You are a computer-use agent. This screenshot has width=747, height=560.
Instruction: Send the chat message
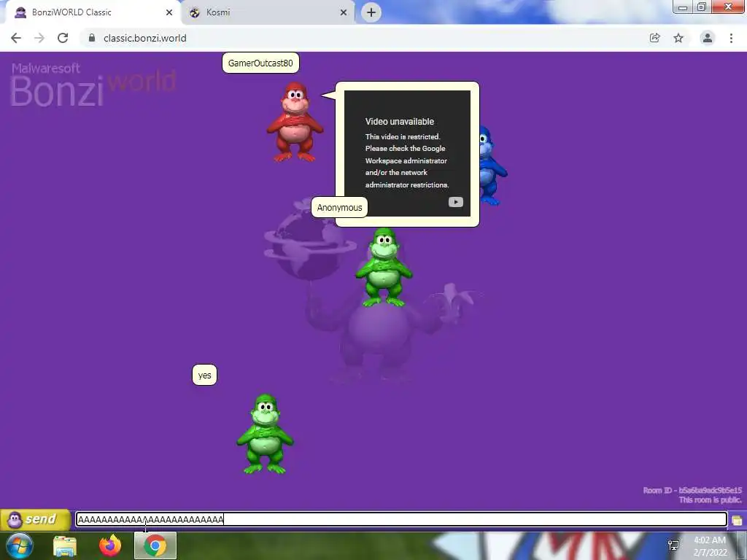35,519
